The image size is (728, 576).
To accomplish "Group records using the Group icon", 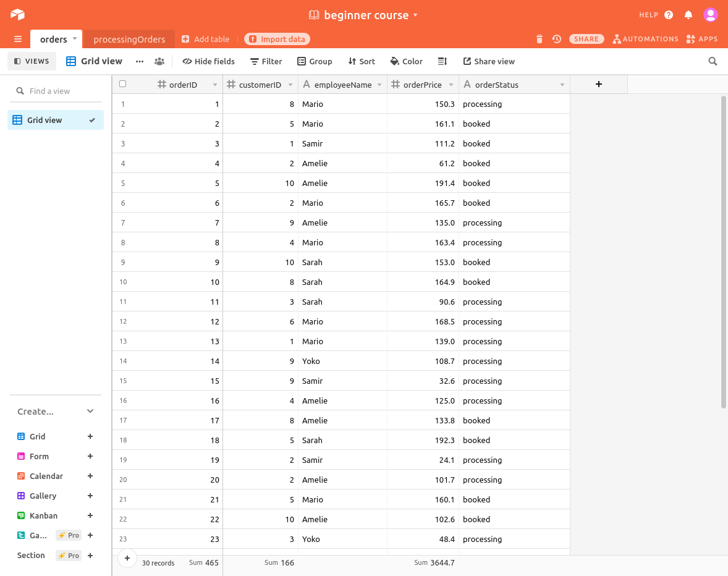I will pos(315,61).
